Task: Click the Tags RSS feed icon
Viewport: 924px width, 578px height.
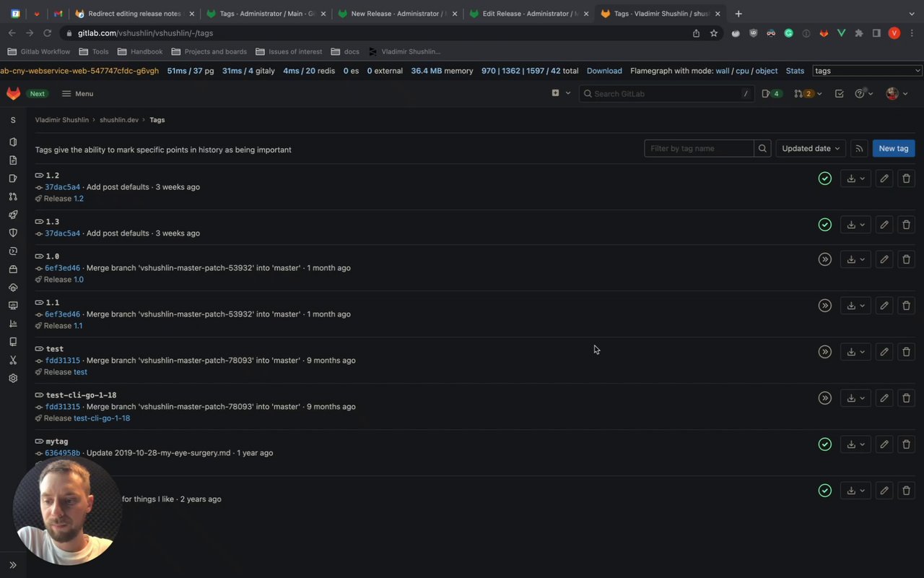Action: pos(859,148)
